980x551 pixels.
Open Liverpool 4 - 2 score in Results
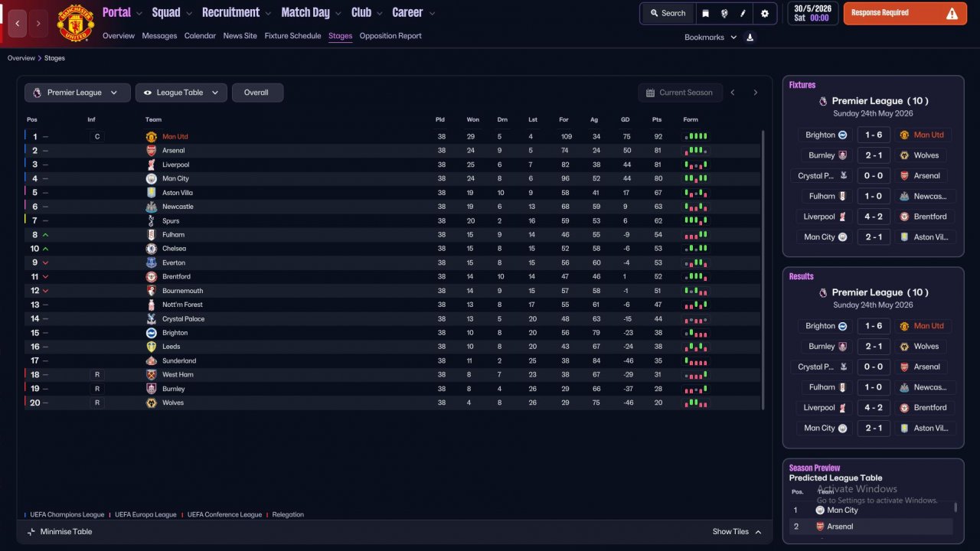pos(874,408)
